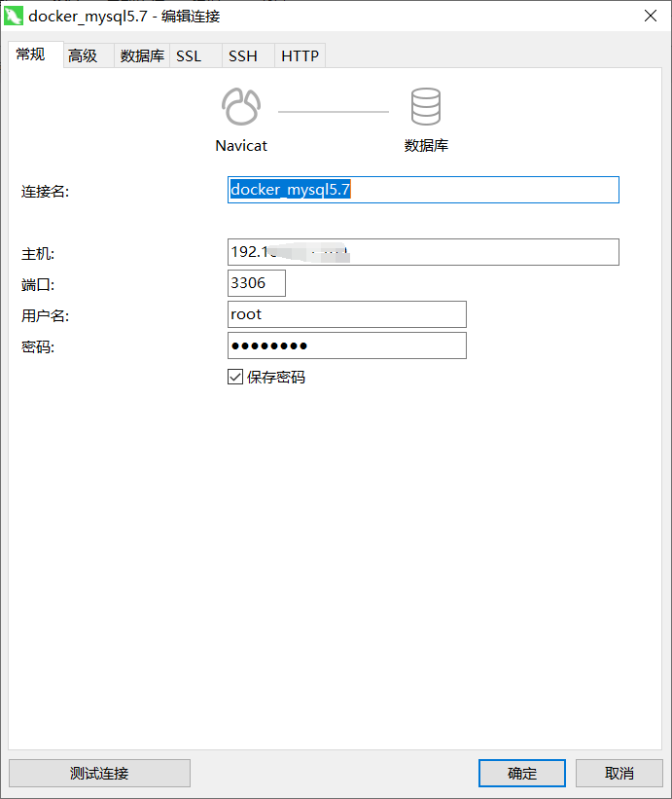Click into the 主机 host field

[423, 252]
